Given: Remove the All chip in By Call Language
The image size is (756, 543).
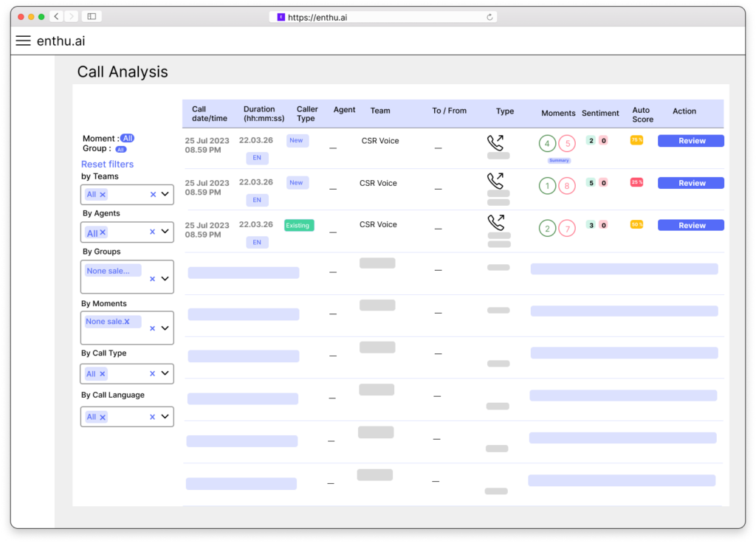Looking at the screenshot, I should (x=100, y=416).
